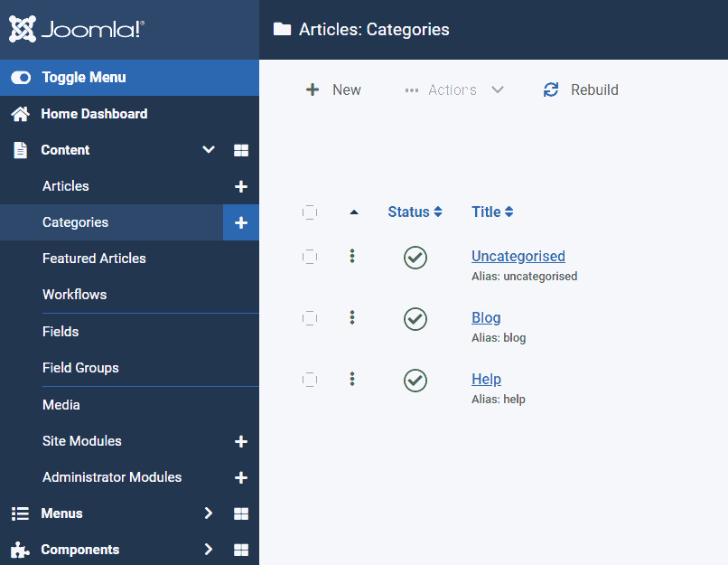Go to Featured Articles menu item

pyautogui.click(x=94, y=259)
